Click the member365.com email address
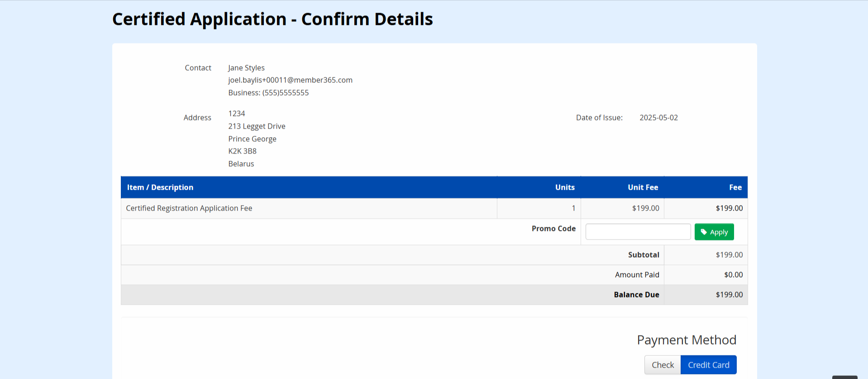The height and width of the screenshot is (379, 868). 290,80
